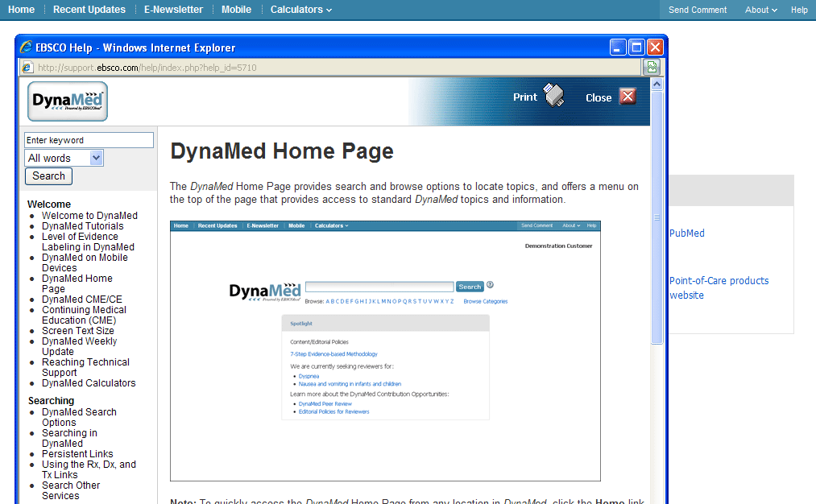The width and height of the screenshot is (816, 504).
Task: Open E-Newsletter in top navigation
Action: (173, 10)
